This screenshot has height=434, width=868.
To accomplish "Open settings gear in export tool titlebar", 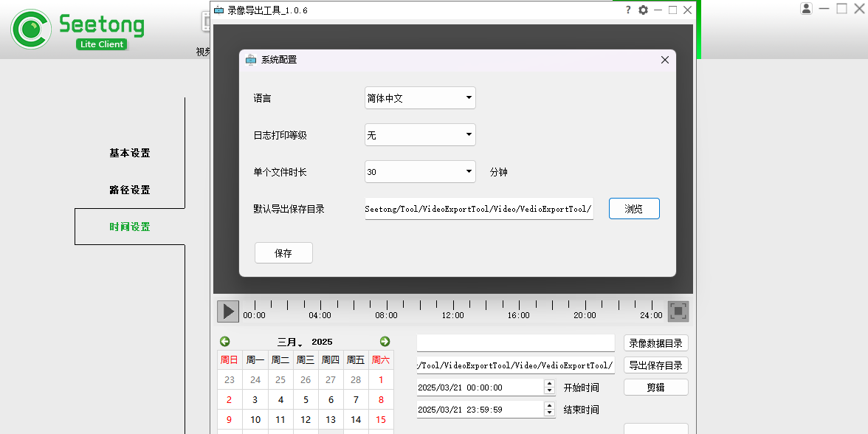I will [x=643, y=10].
